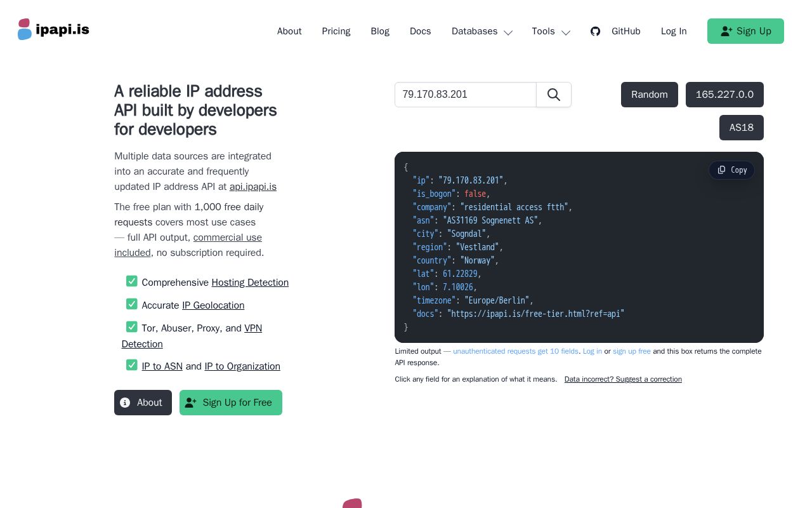Click the user-plus icon in the top Sign Up button

point(727,31)
